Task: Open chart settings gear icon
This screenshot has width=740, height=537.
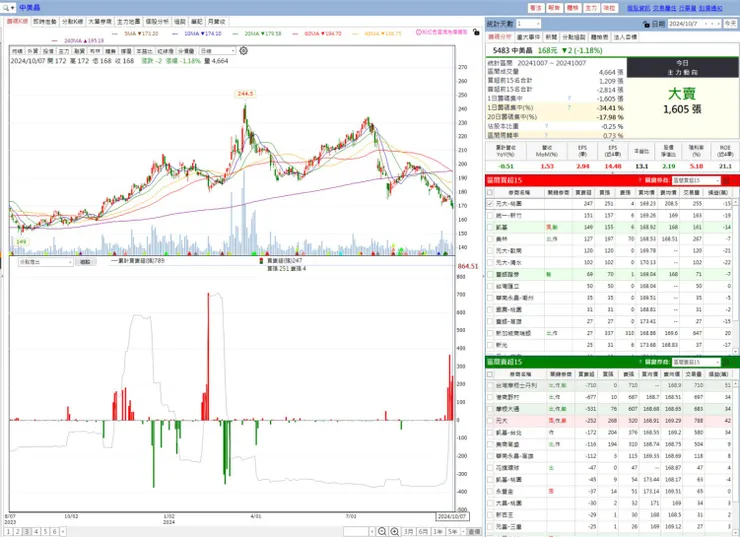Action: coord(244,50)
